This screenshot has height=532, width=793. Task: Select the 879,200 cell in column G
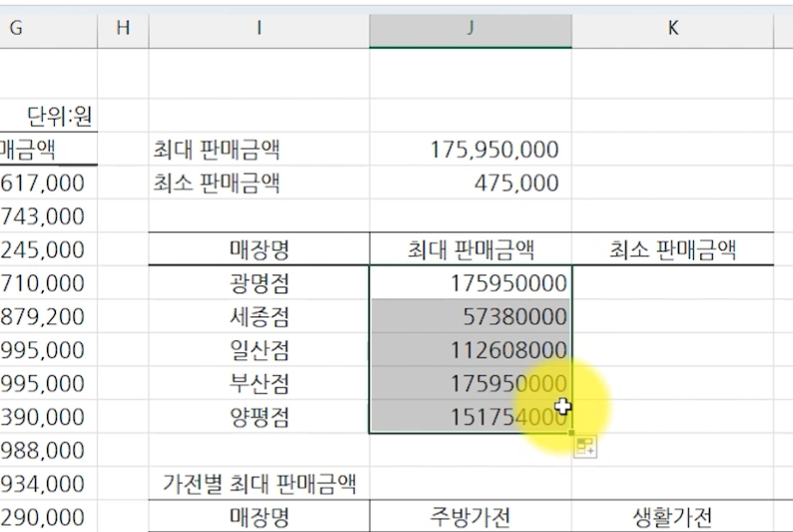49,316
